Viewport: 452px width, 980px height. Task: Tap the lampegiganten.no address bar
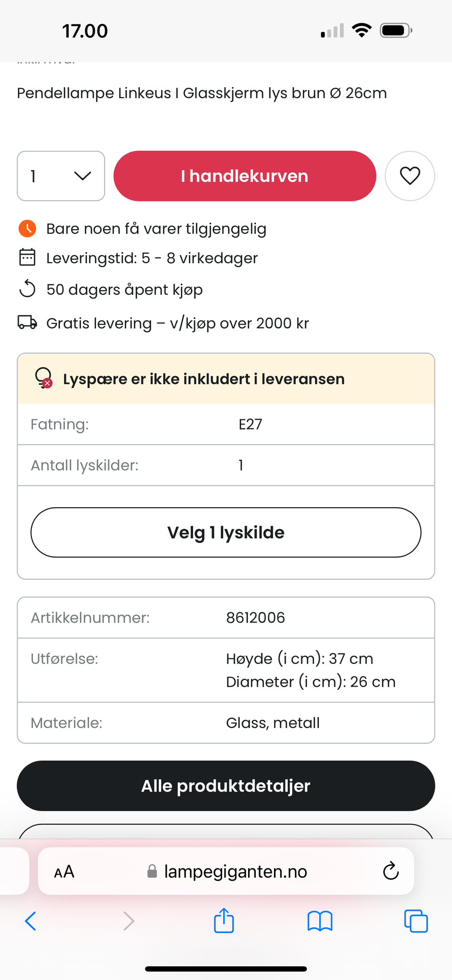[235, 872]
